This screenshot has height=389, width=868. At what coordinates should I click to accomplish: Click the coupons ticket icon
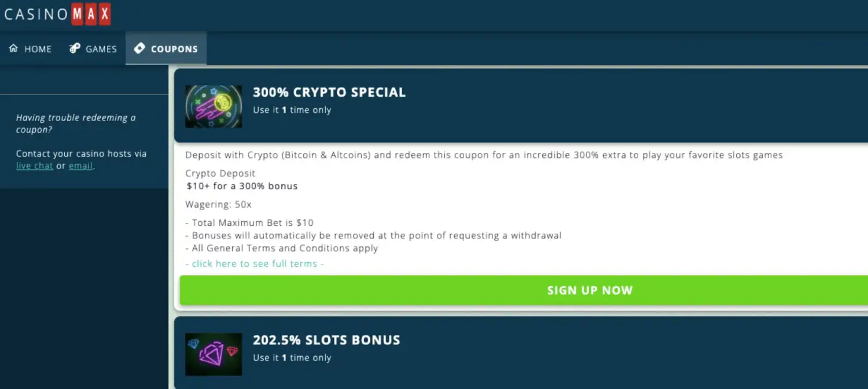(x=139, y=49)
